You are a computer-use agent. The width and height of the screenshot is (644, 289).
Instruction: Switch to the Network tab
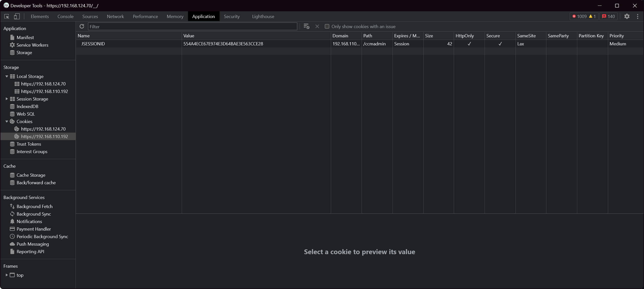(x=115, y=16)
